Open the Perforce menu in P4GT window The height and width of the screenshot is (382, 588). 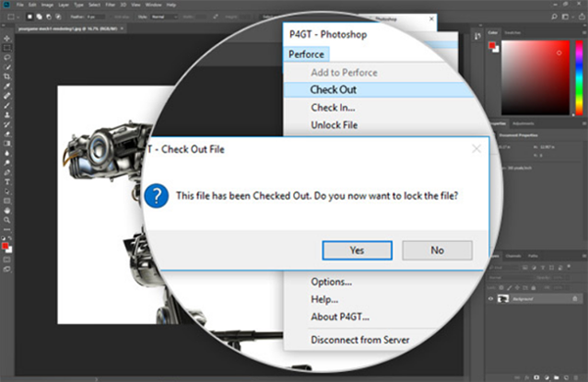[306, 54]
